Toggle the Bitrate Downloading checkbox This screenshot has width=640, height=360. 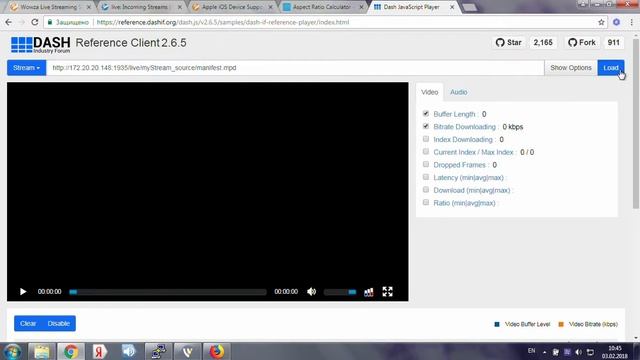click(x=426, y=126)
